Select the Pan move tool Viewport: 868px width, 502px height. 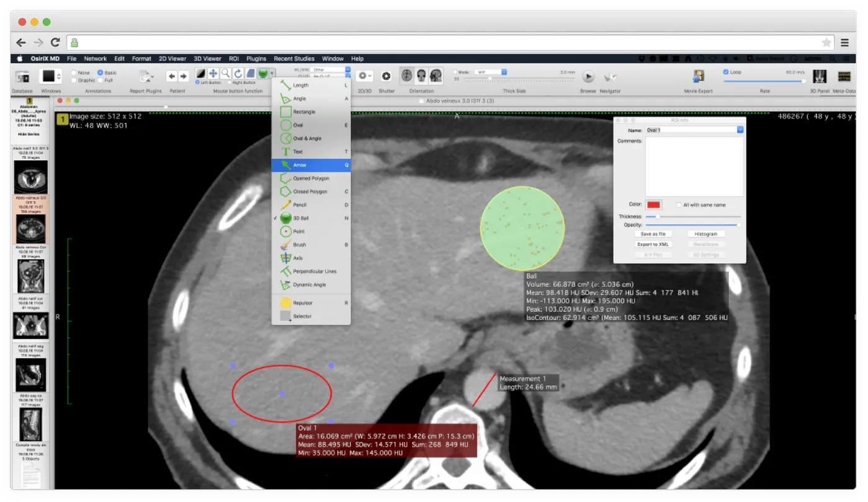[213, 73]
